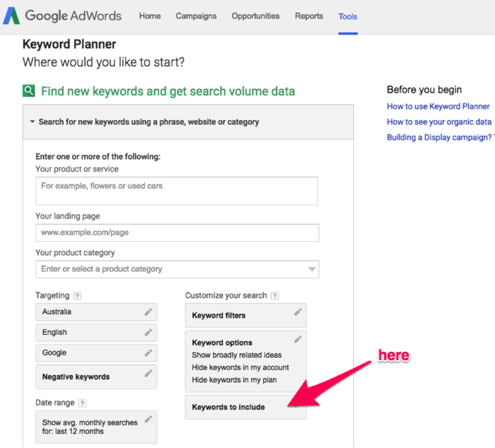Open Targeting help question mark
495x448 pixels.
tap(77, 296)
